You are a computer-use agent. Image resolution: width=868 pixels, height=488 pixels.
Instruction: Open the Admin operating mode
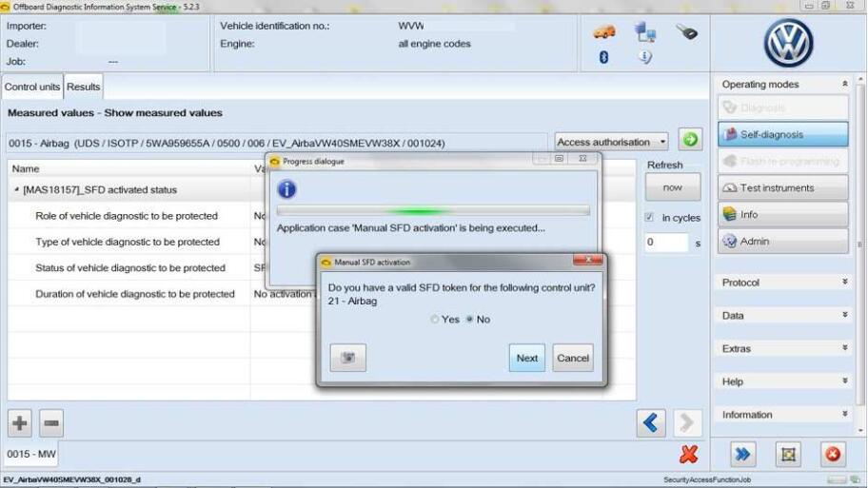pos(782,242)
